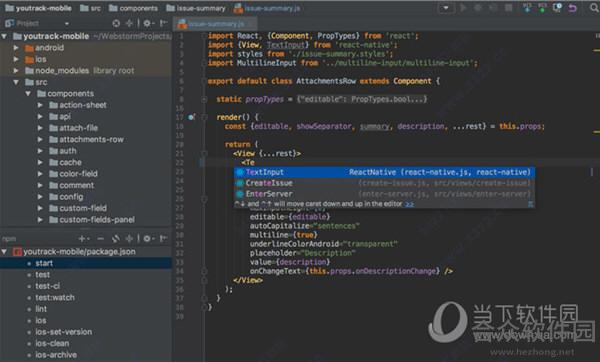
Task: Collapse the youtrack-mobile project root
Action: pyautogui.click(x=4, y=36)
